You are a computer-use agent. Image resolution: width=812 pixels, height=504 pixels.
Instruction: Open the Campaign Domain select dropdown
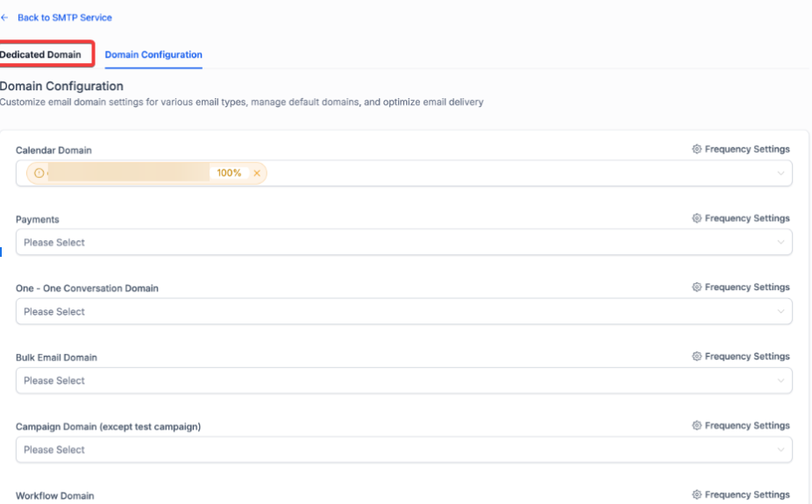click(403, 451)
